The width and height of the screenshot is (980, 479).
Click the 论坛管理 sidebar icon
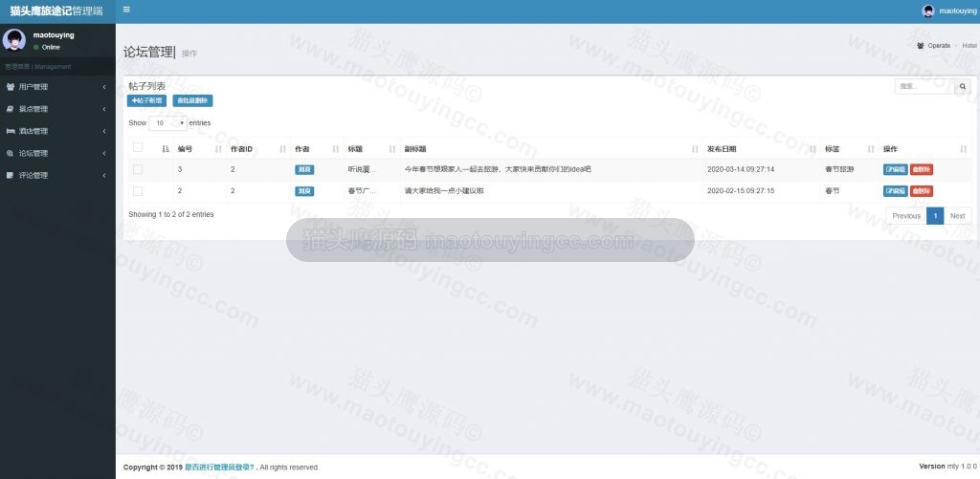(x=10, y=154)
